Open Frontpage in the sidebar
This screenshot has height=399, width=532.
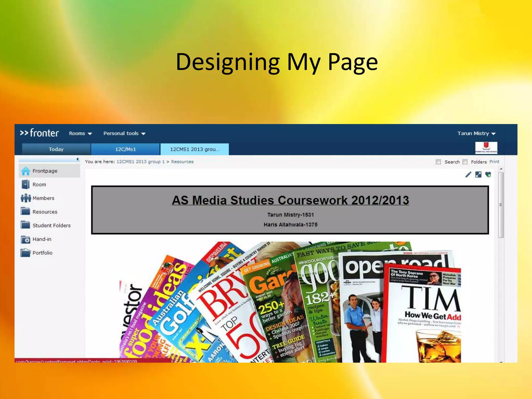(49, 171)
